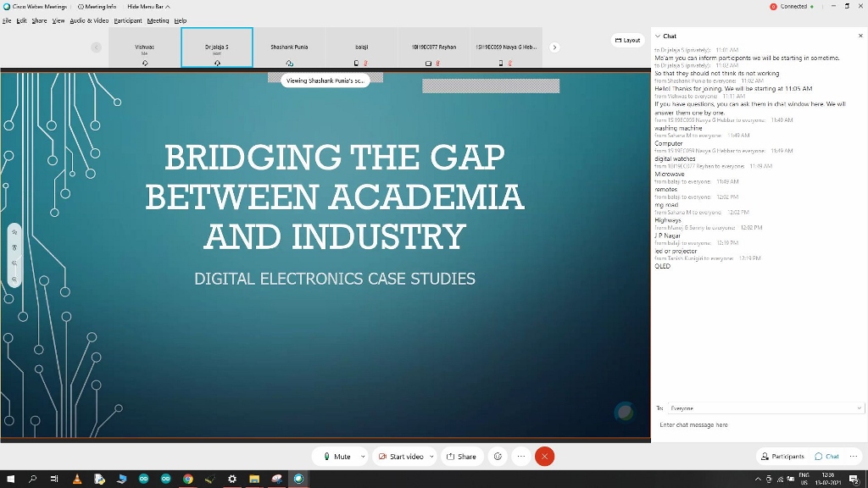Click the Share content button
The image size is (868, 488).
[x=462, y=457]
